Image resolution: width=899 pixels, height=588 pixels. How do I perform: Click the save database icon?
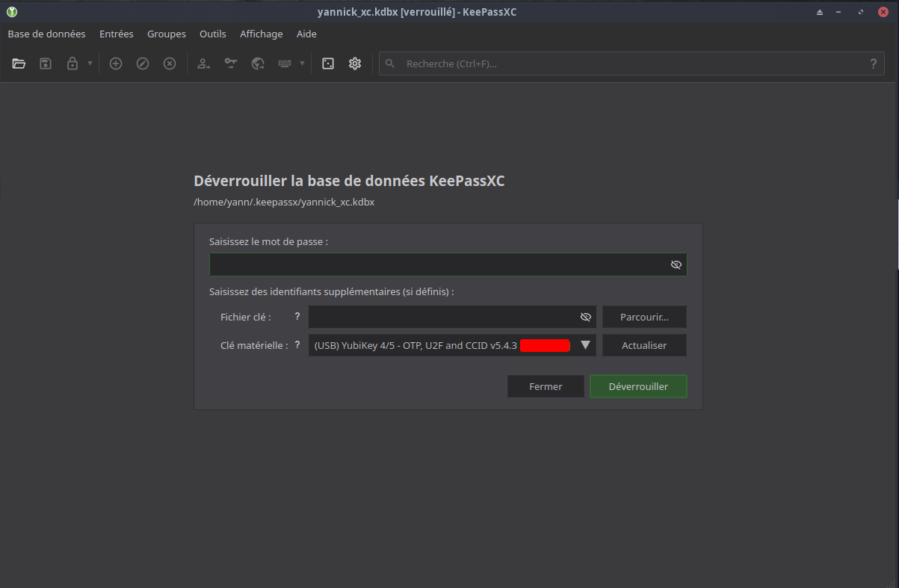click(46, 64)
